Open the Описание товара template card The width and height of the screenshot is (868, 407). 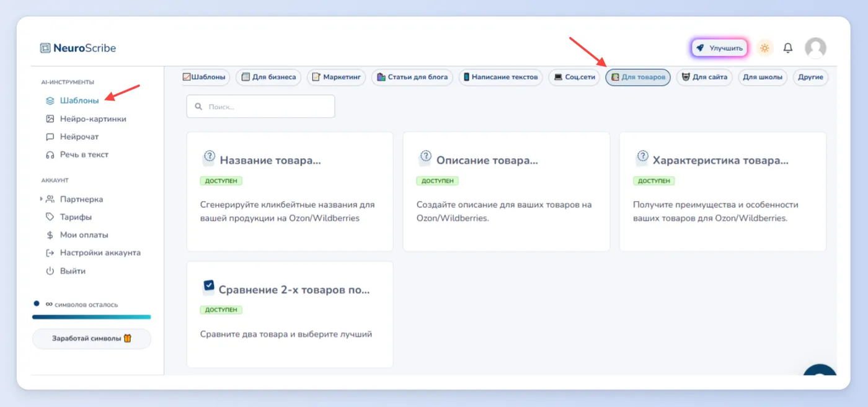[x=507, y=192]
